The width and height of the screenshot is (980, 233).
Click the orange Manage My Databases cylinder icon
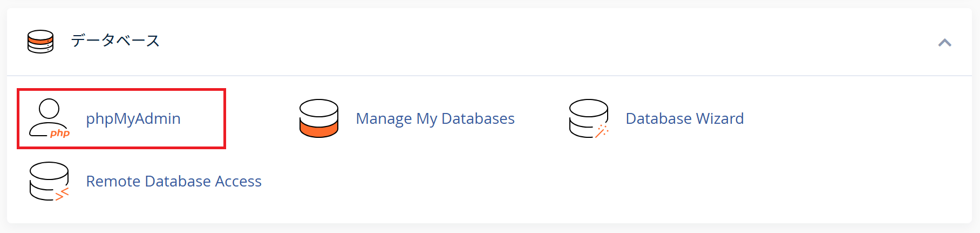(319, 118)
